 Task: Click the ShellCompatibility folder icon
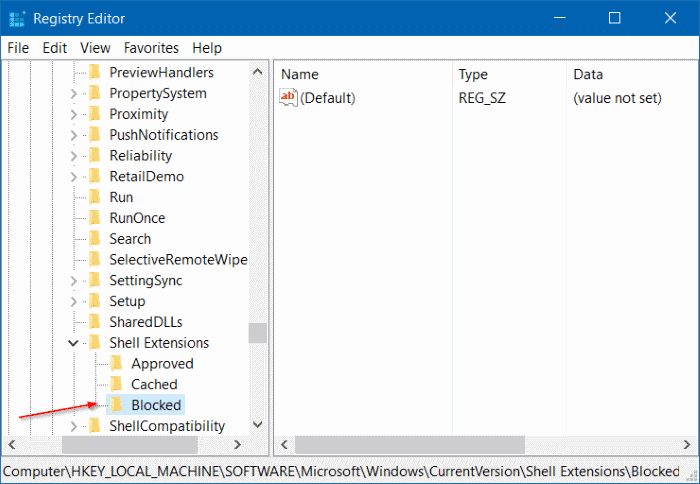click(x=95, y=426)
